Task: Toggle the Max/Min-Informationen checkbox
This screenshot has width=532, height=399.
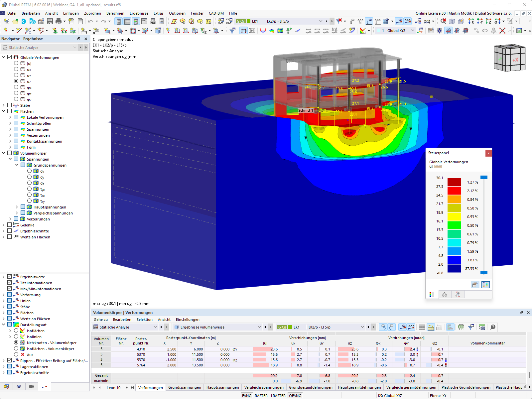Action: [9, 289]
